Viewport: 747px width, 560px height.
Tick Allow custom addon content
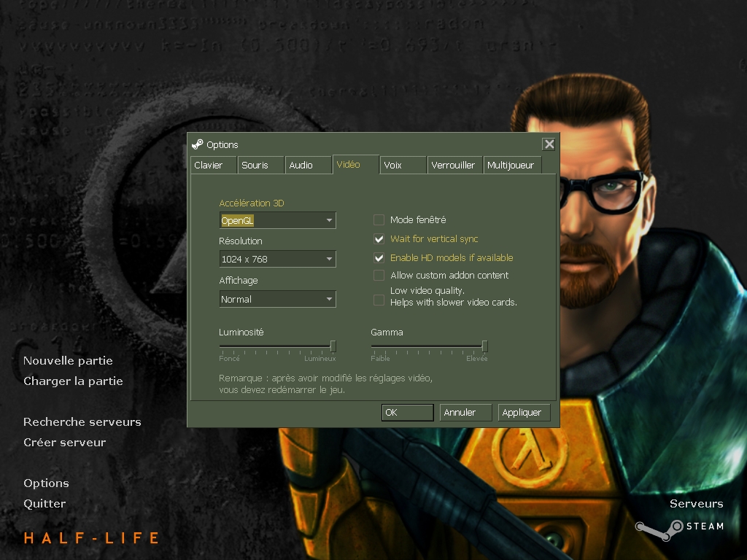pos(379,276)
